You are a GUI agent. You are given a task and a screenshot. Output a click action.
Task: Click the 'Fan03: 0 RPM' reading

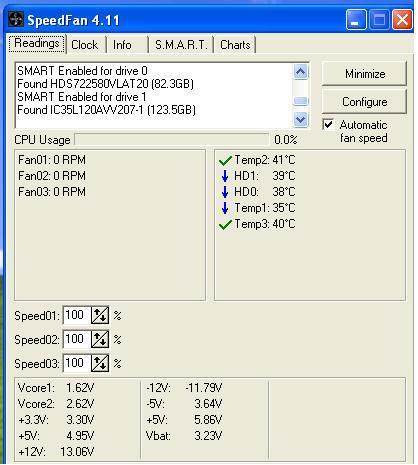pos(52,192)
